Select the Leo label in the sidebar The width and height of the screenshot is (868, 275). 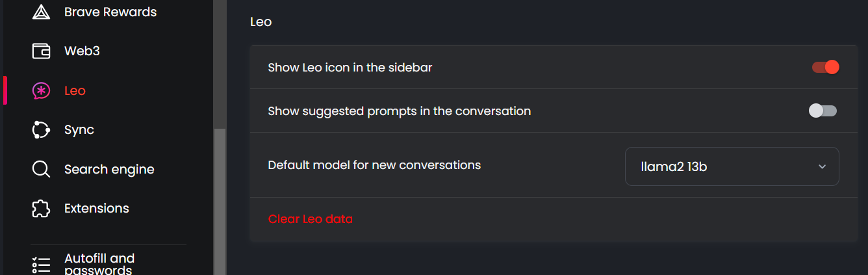[x=75, y=91]
